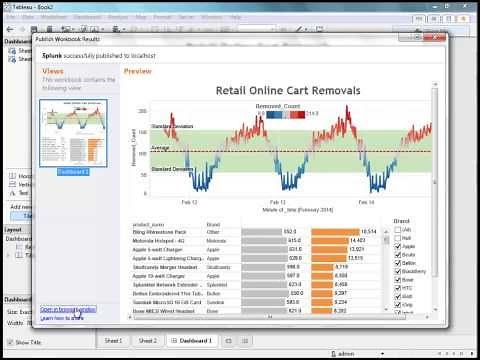
Task: Open the dropdown beside the pencil icon
Action: [307, 29]
